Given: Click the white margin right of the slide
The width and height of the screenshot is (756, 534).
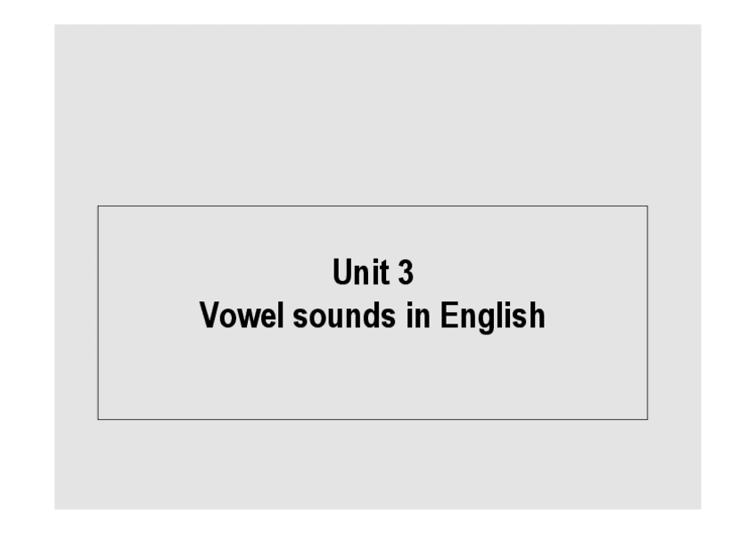Looking at the screenshot, I should tap(728, 267).
